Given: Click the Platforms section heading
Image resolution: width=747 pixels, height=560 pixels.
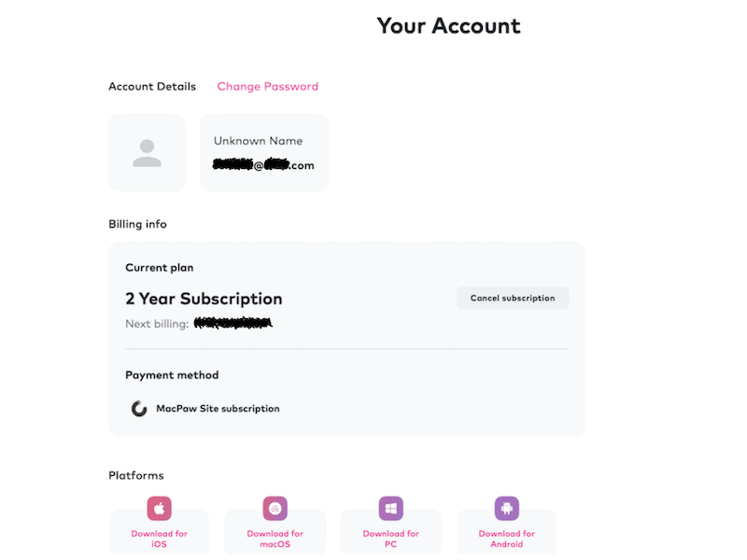Looking at the screenshot, I should click(136, 476).
